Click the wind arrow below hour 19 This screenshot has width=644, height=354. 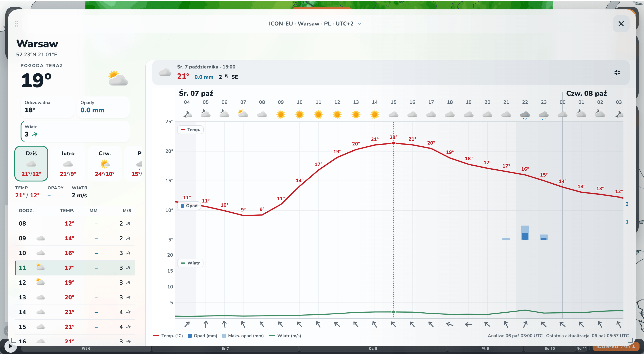coord(468,324)
